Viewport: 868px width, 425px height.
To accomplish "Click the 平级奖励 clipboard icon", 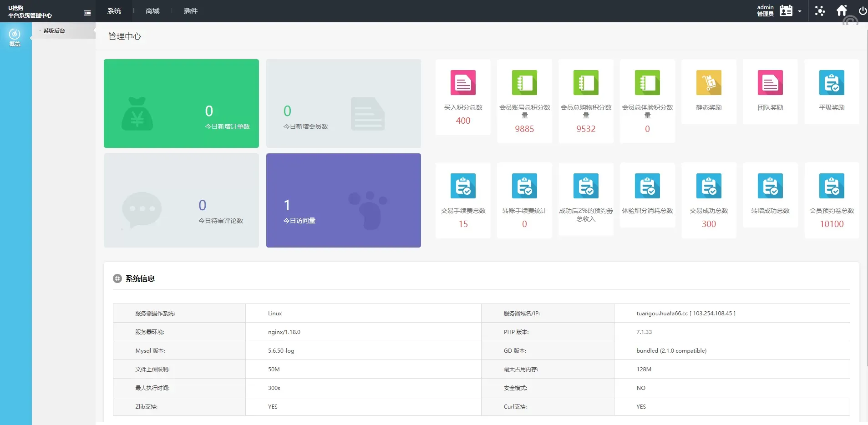I will tap(832, 82).
